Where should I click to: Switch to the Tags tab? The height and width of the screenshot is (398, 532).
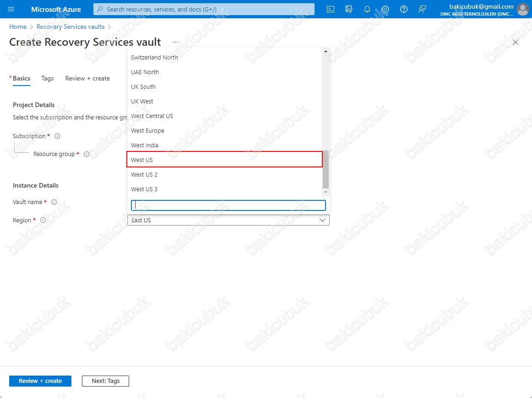(x=48, y=78)
